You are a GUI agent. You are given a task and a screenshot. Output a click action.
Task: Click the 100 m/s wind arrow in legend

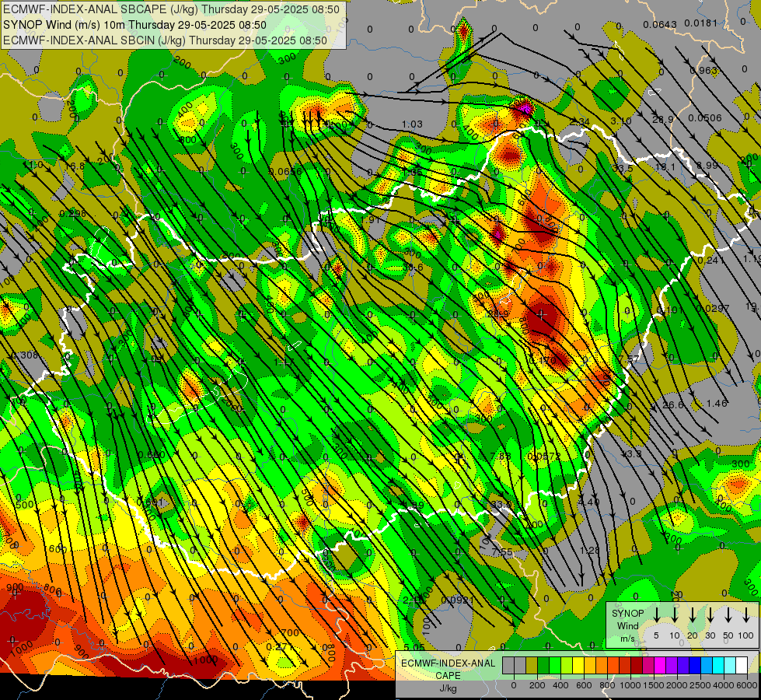pyautogui.click(x=746, y=614)
